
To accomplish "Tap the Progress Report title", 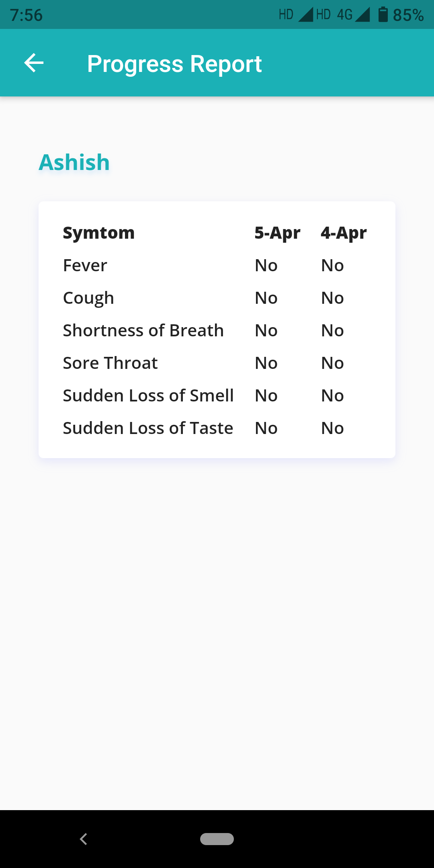I will click(174, 64).
